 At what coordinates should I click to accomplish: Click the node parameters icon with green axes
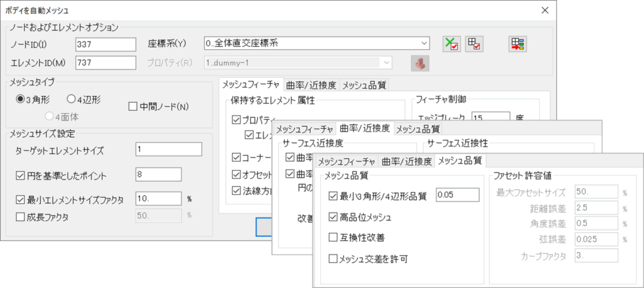point(451,44)
